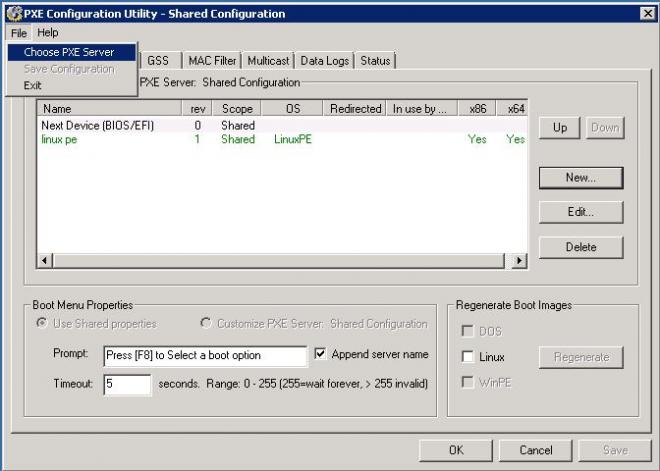This screenshot has height=471, width=660.
Task: Click into the Timeout seconds field
Action: [x=127, y=384]
